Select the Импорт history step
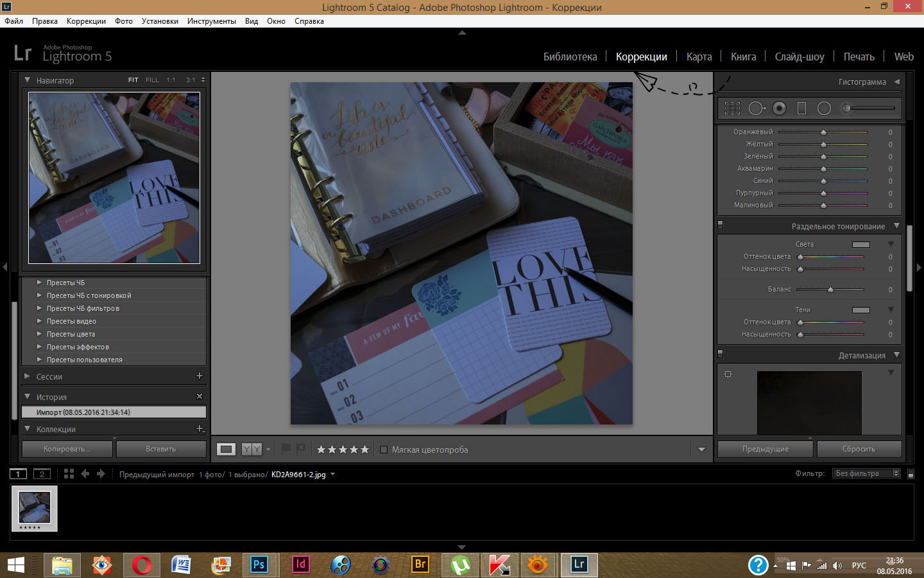This screenshot has width=924, height=578. pos(114,412)
